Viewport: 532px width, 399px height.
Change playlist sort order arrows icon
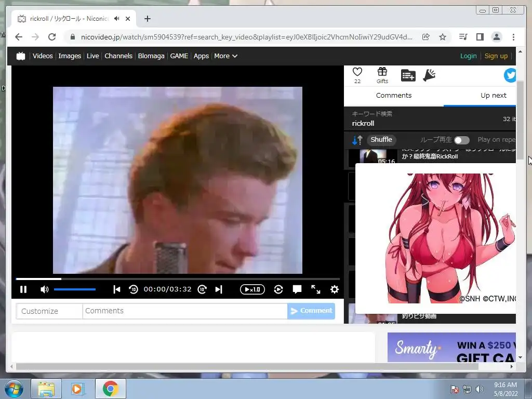coord(357,140)
